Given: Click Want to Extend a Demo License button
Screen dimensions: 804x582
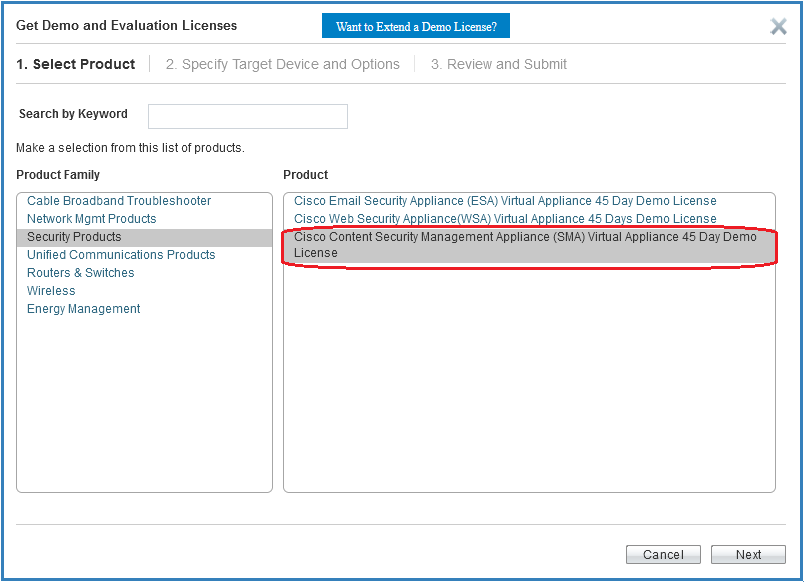Looking at the screenshot, I should [x=416, y=26].
